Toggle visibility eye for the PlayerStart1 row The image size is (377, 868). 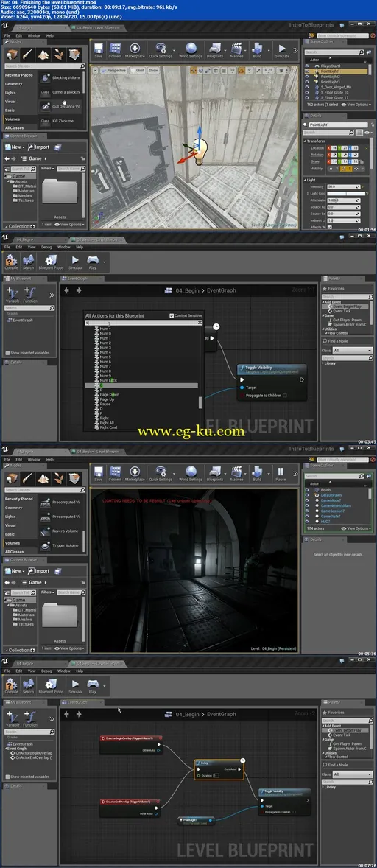click(307, 66)
